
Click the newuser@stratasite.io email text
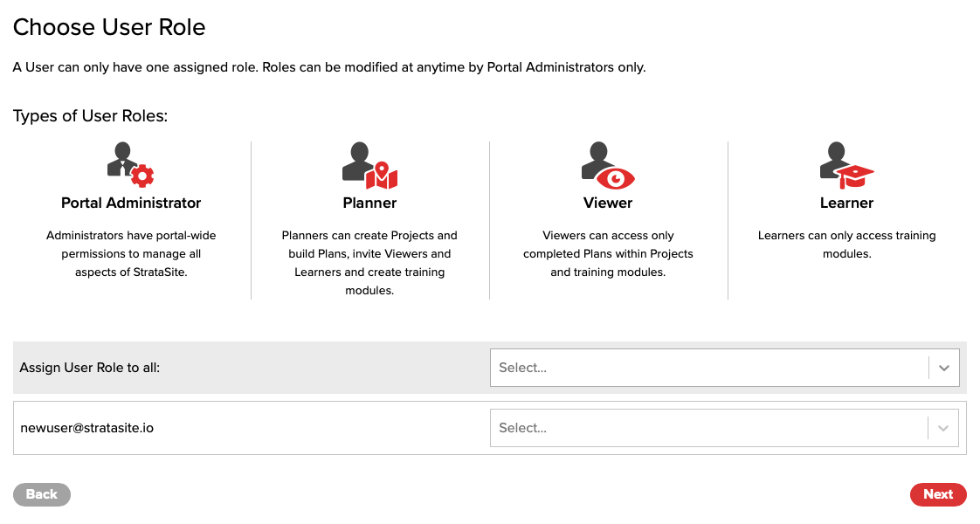[x=86, y=428]
